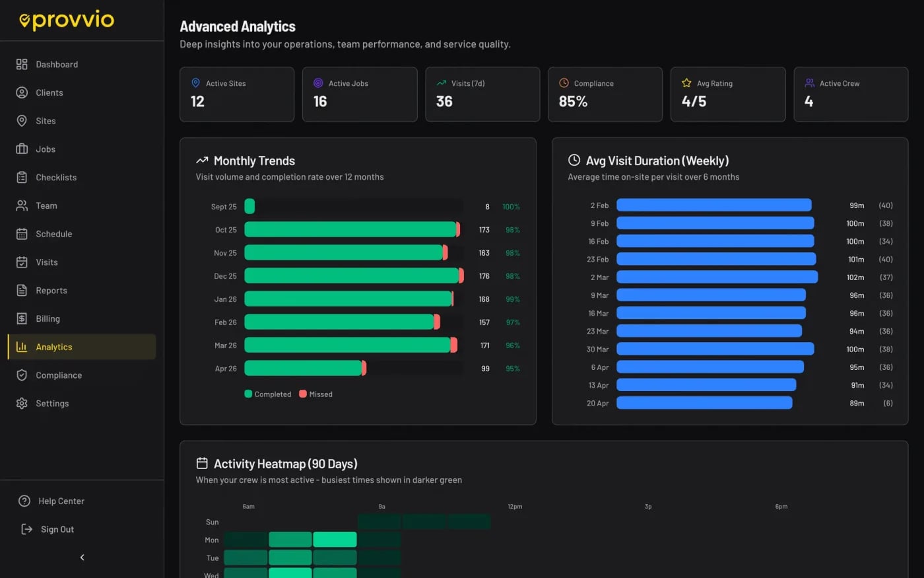This screenshot has width=924, height=578.
Task: Click the Jobs briefcase icon
Action: point(22,149)
